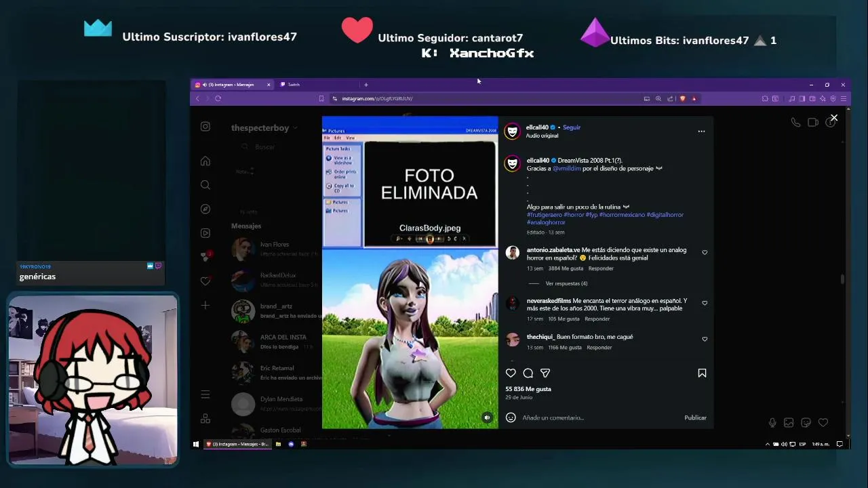This screenshot has height=488, width=868.
Task: Save the post with bookmark icon
Action: tap(702, 373)
